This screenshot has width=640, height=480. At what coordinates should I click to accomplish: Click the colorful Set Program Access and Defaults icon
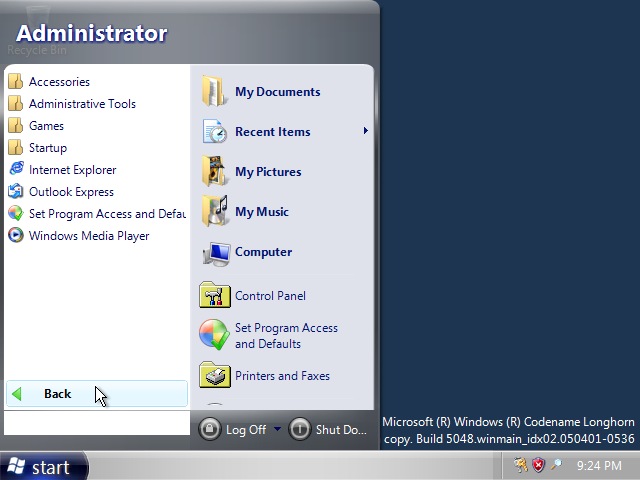coord(214,335)
